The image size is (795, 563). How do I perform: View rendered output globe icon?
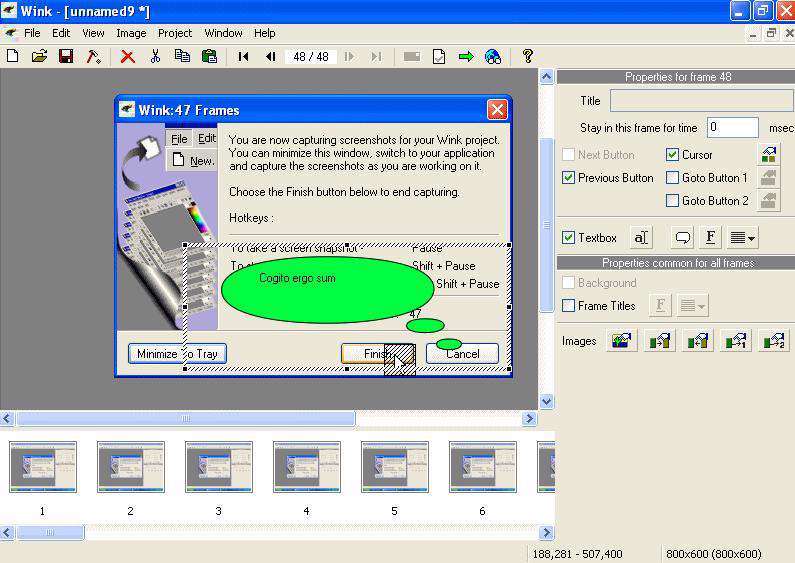(x=493, y=56)
